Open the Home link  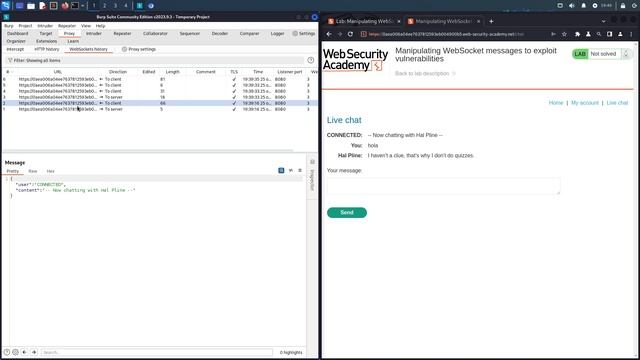tap(556, 103)
